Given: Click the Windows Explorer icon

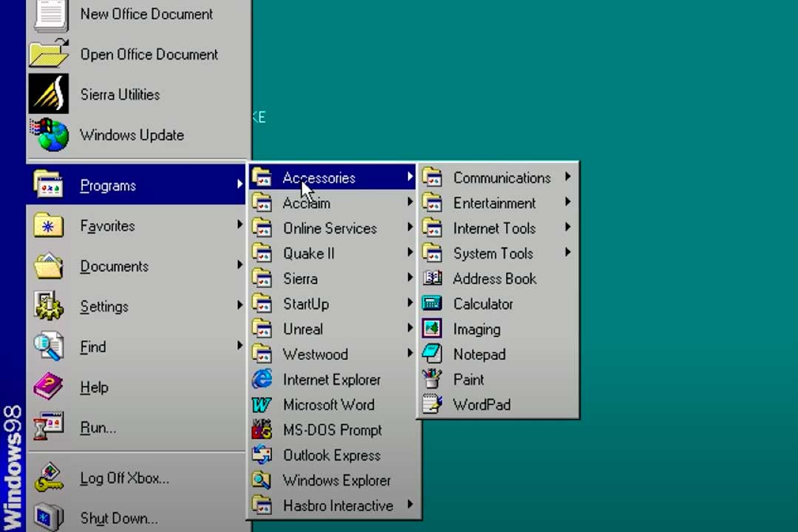Looking at the screenshot, I should pos(262,480).
